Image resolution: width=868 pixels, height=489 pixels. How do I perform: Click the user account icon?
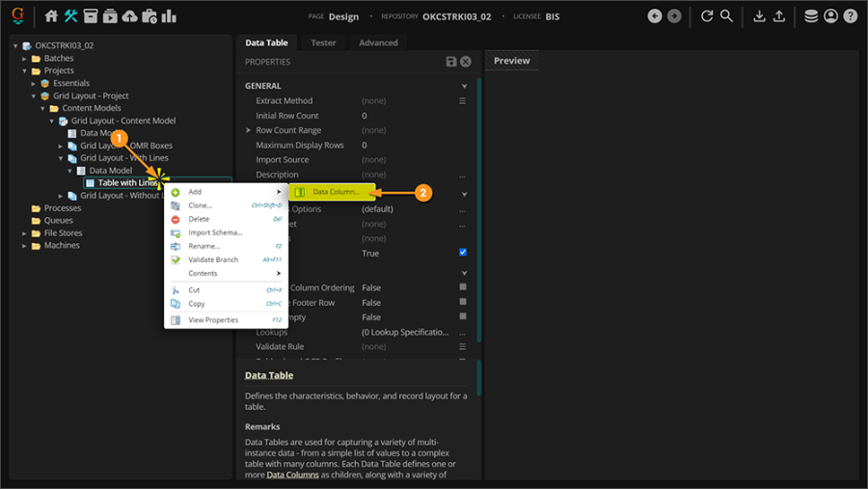(830, 16)
